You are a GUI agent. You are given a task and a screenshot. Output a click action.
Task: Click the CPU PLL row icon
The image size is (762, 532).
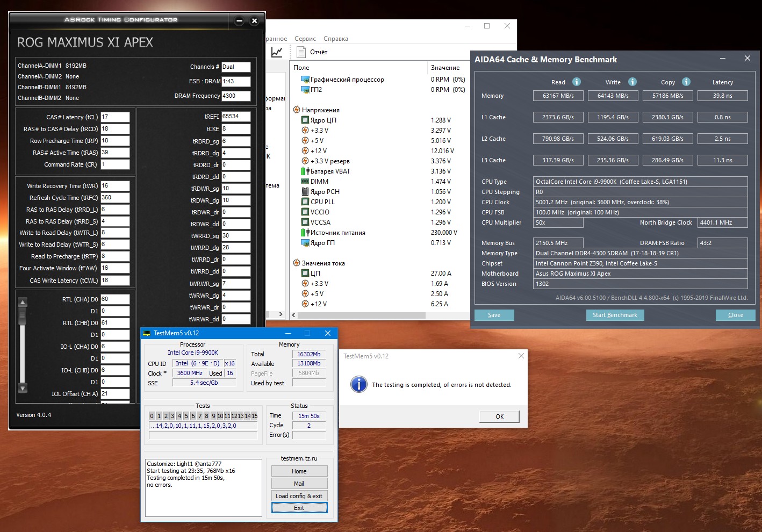(305, 202)
